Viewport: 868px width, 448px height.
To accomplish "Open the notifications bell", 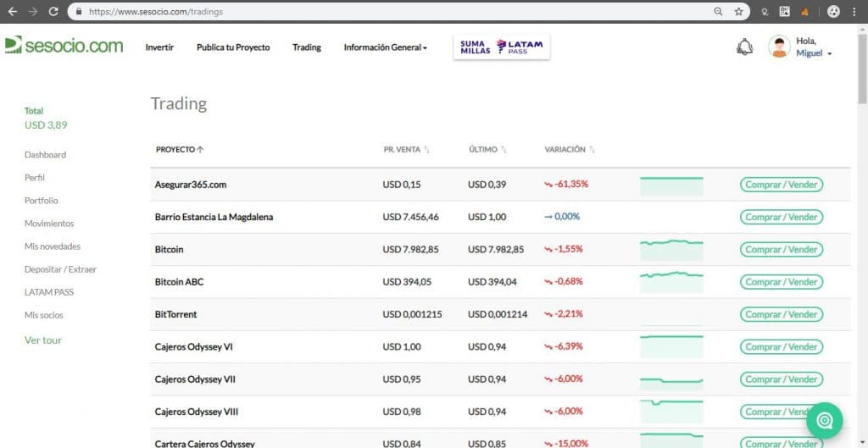I will (x=744, y=47).
